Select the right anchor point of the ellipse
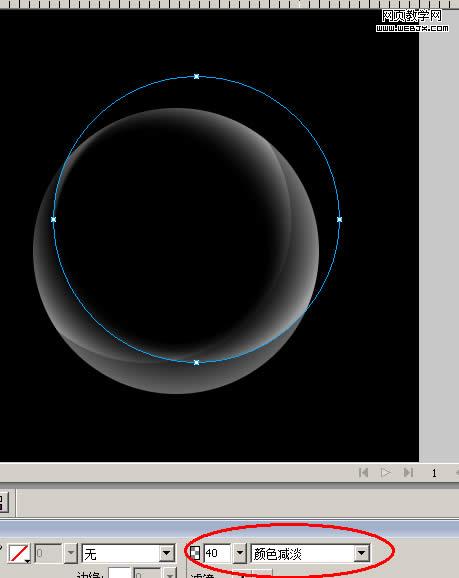The image size is (459, 578). coord(340,219)
